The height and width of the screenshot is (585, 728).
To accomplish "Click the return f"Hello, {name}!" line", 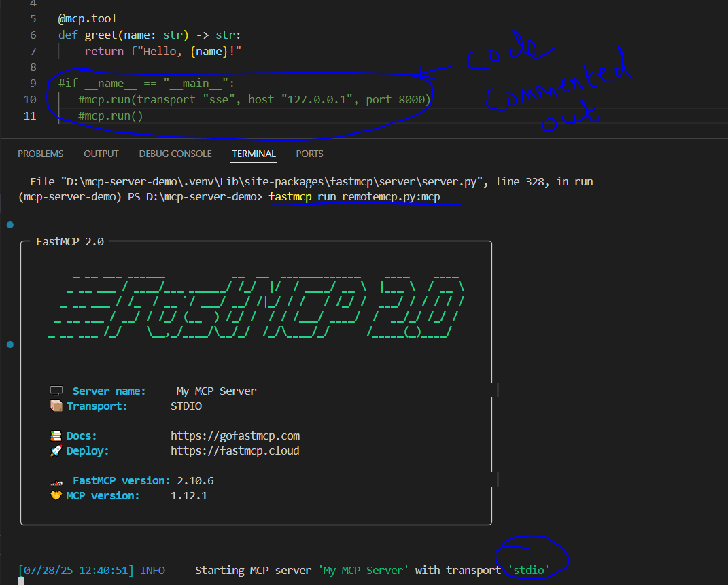I will coord(162,51).
